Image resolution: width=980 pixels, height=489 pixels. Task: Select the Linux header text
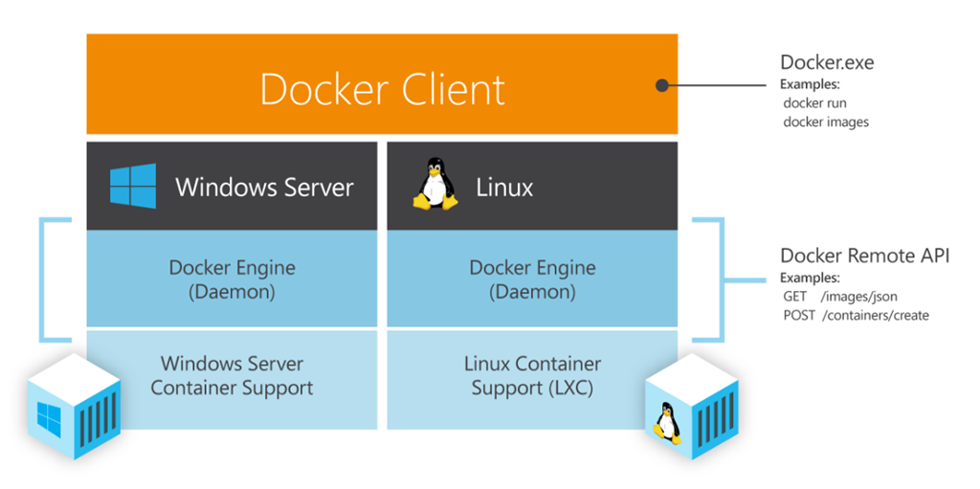(x=504, y=187)
